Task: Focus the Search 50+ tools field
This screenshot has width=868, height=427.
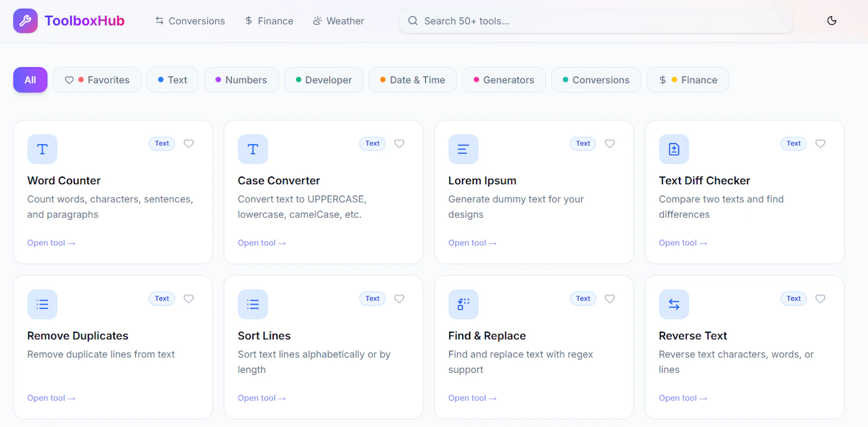Action: (x=596, y=21)
